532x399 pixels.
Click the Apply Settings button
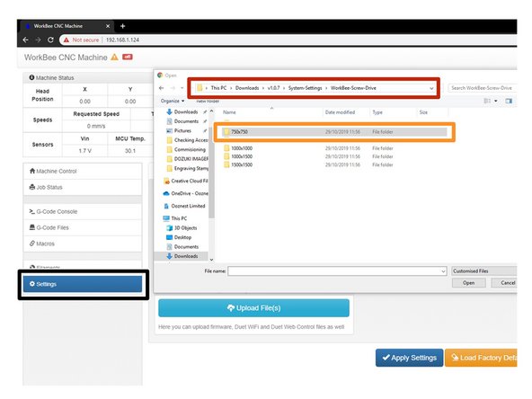(x=409, y=358)
